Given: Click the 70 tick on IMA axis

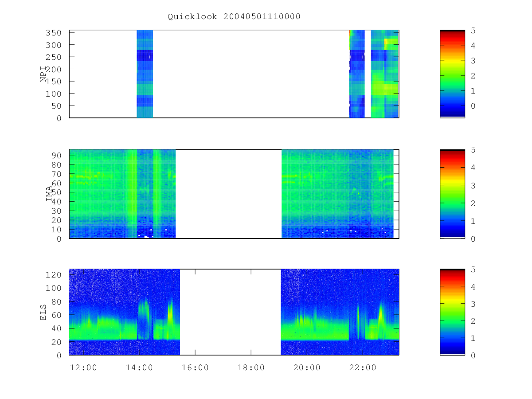Looking at the screenshot, I should [57, 174].
